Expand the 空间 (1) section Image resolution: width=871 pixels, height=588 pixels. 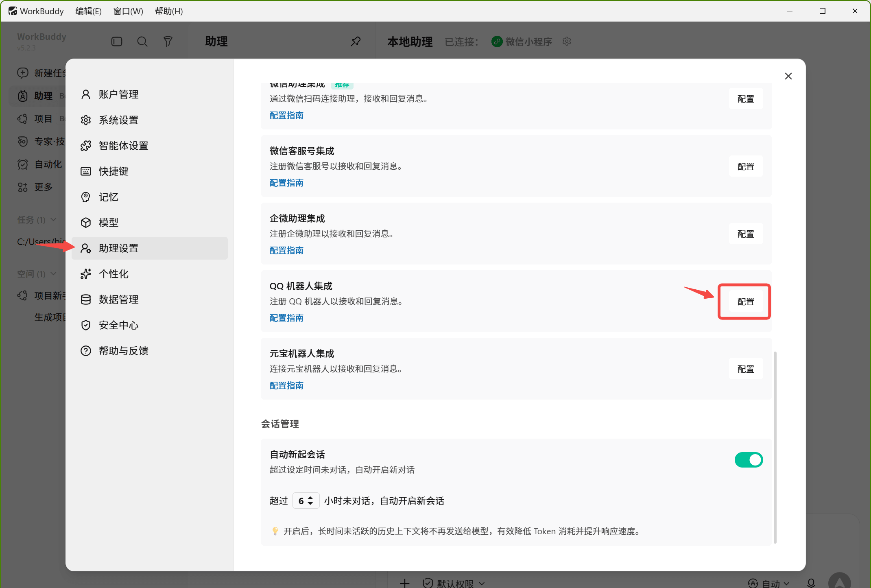click(37, 274)
